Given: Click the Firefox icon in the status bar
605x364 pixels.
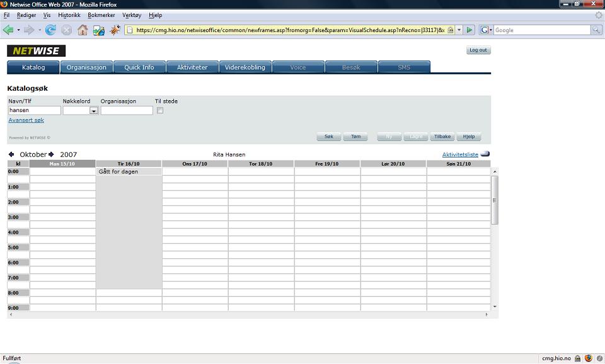Looking at the screenshot, I should [589, 358].
